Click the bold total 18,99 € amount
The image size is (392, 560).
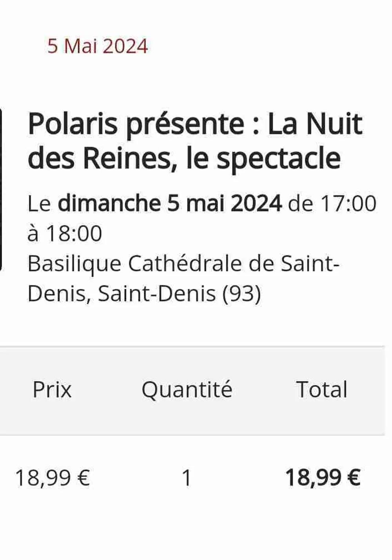(x=323, y=478)
